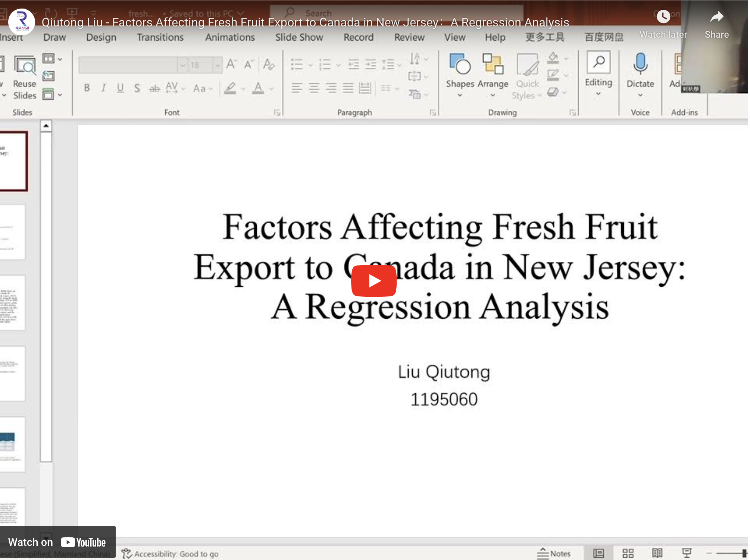Open Paragraph dialog launcher
Image resolution: width=750 pixels, height=560 pixels.
[432, 113]
